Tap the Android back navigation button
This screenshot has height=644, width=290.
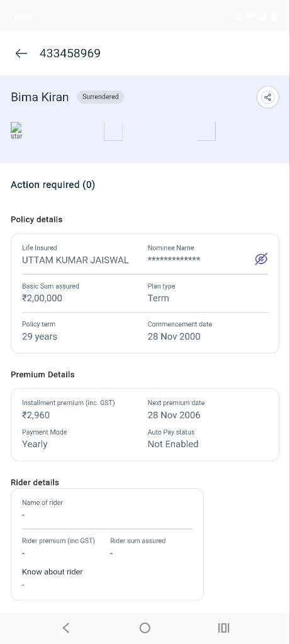click(65, 628)
